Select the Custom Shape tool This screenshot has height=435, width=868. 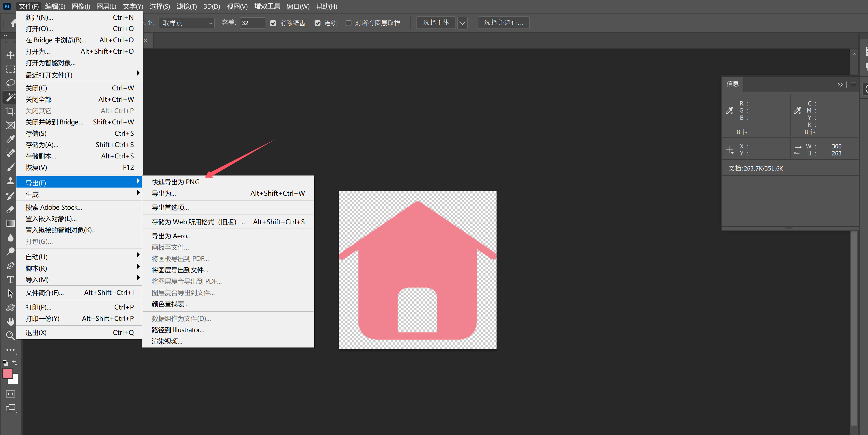pyautogui.click(x=11, y=308)
